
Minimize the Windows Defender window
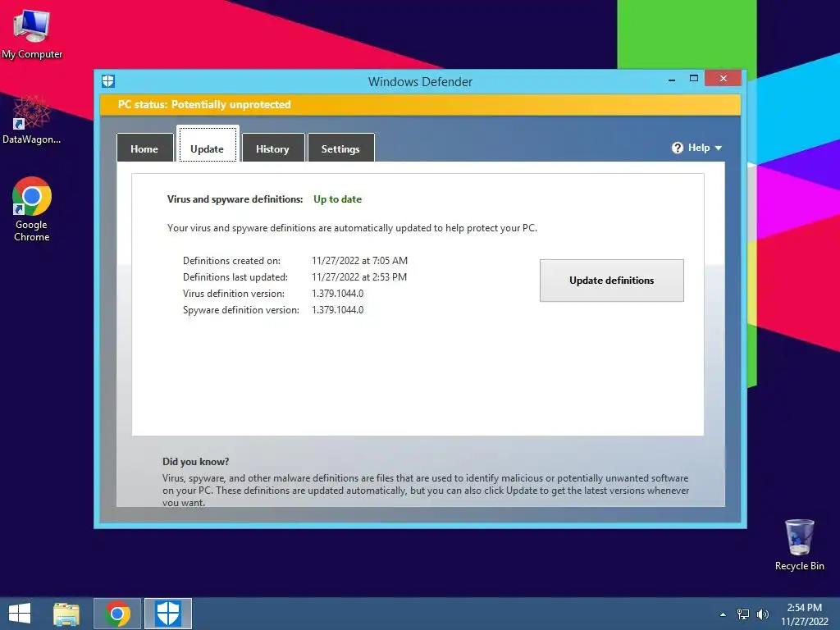tap(672, 80)
